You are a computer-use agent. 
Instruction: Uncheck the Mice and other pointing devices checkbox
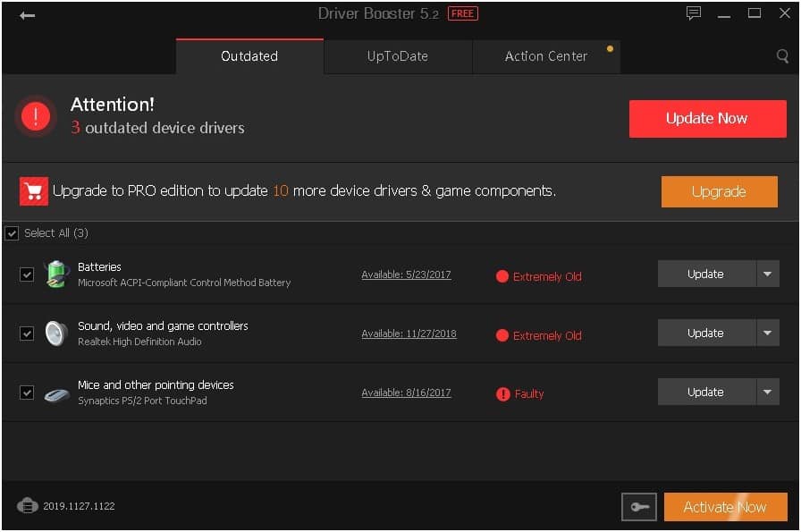pyautogui.click(x=27, y=393)
